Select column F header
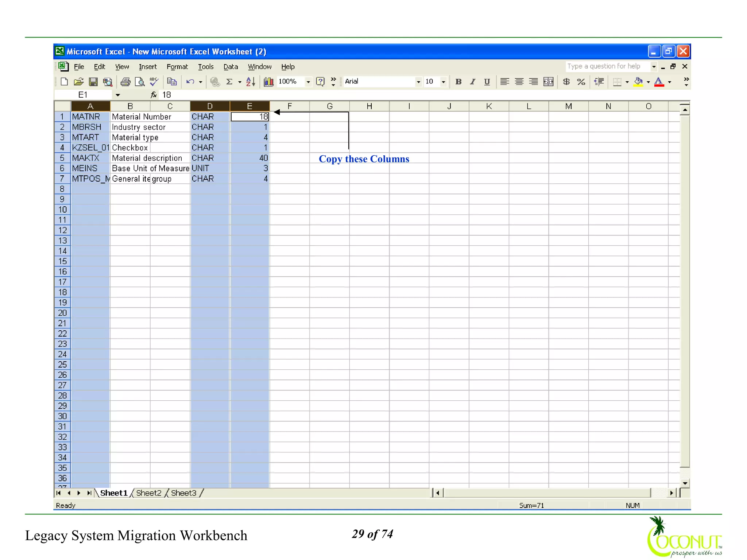 coord(290,106)
